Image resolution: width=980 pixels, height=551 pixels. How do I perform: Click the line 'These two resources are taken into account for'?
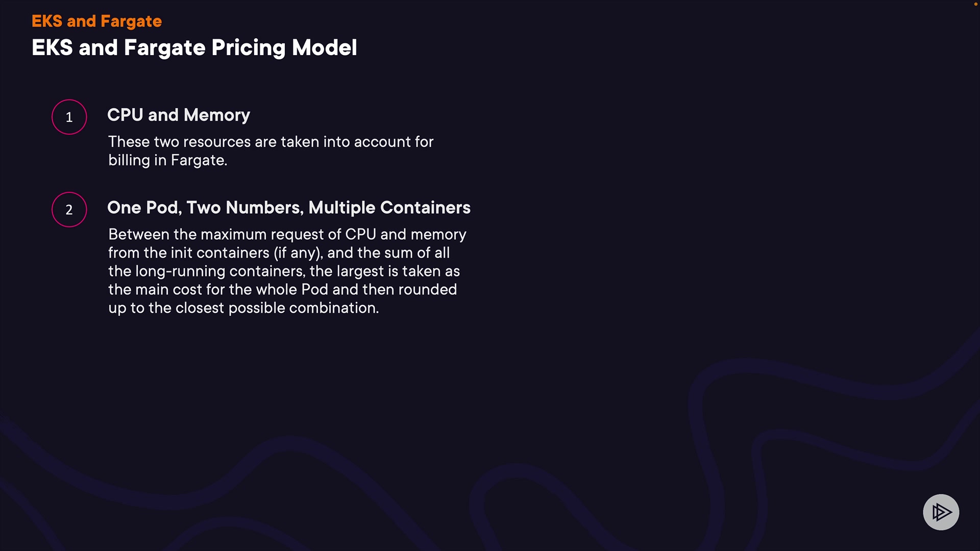tap(271, 141)
